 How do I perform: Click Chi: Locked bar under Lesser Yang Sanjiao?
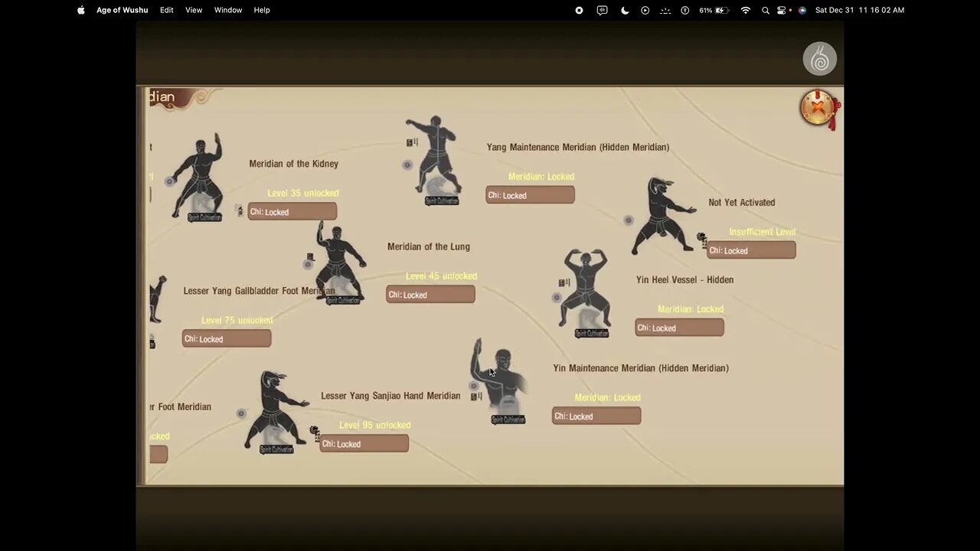coord(364,444)
